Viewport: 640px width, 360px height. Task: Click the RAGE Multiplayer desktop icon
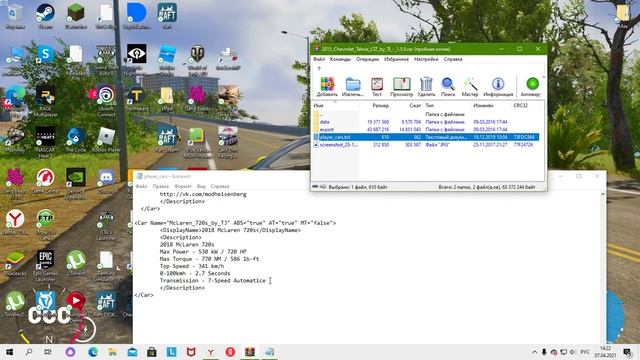point(45,100)
